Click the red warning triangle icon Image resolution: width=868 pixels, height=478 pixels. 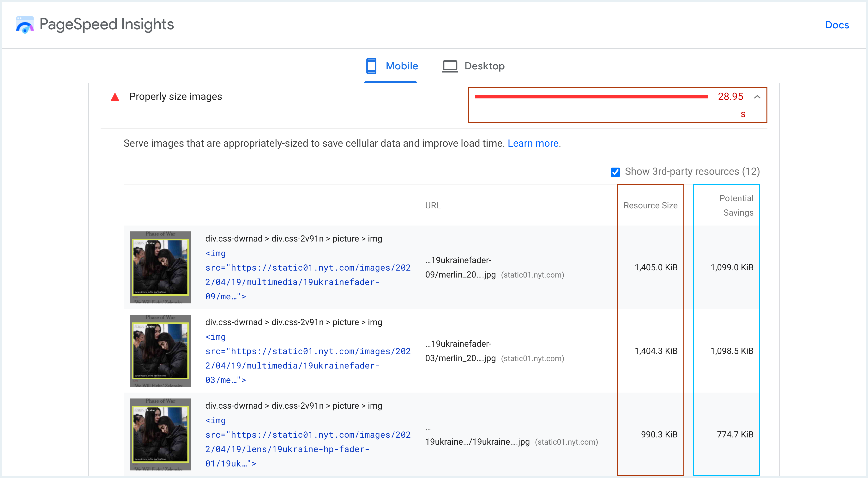115,97
